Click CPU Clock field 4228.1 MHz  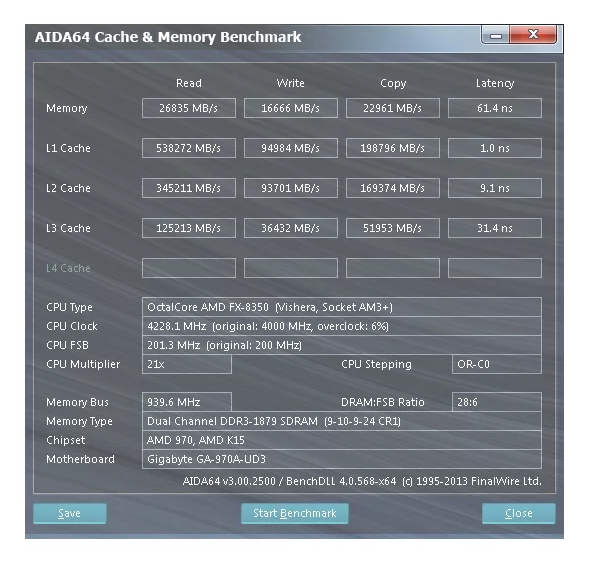(x=342, y=326)
